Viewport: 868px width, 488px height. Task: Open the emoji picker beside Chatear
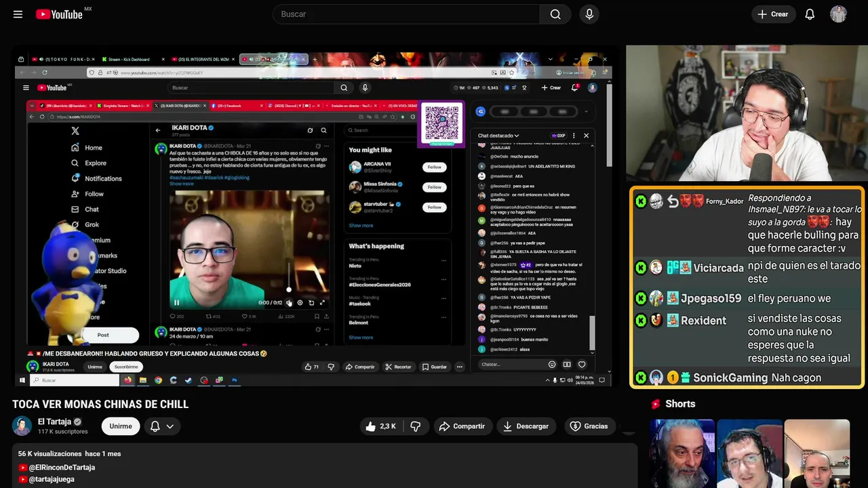552,365
